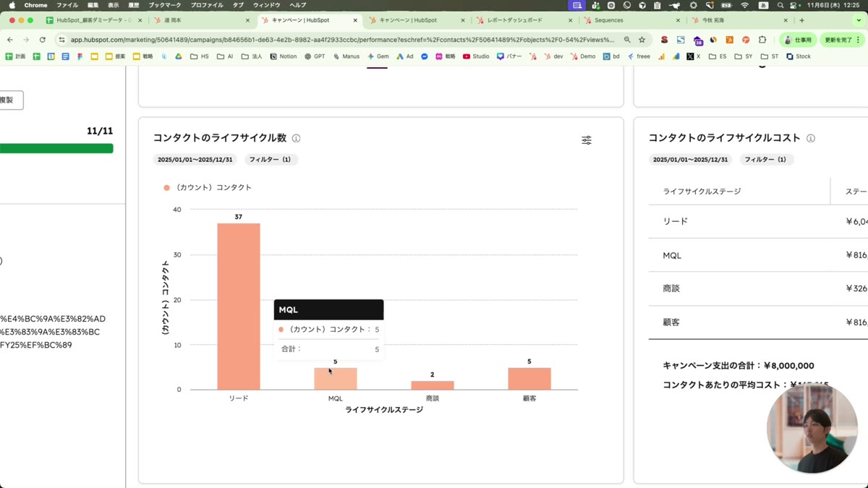Reload the page with the refresh icon
This screenshot has width=868, height=488.
(x=43, y=40)
